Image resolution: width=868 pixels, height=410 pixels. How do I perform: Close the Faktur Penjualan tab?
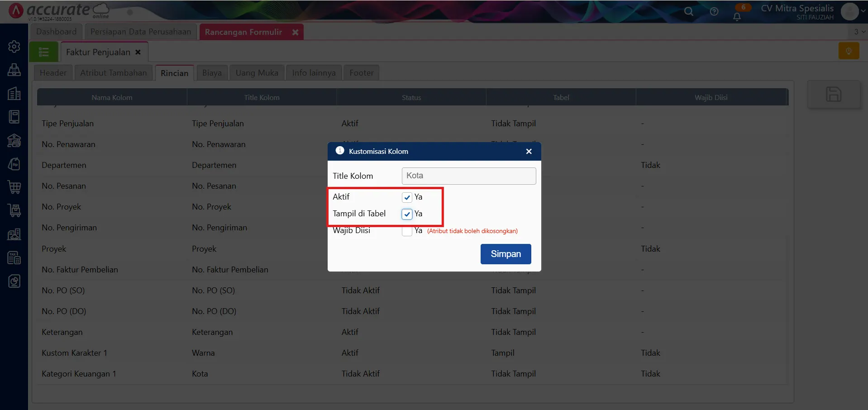[x=138, y=52]
